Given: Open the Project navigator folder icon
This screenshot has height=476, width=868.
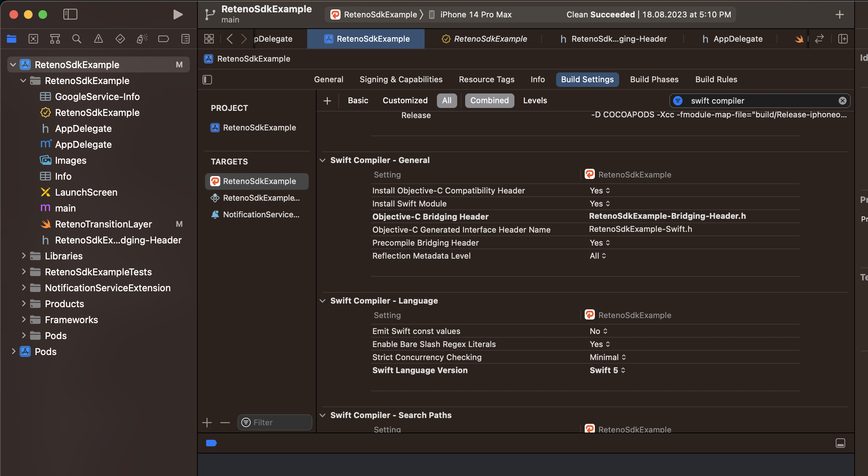Looking at the screenshot, I should tap(12, 39).
